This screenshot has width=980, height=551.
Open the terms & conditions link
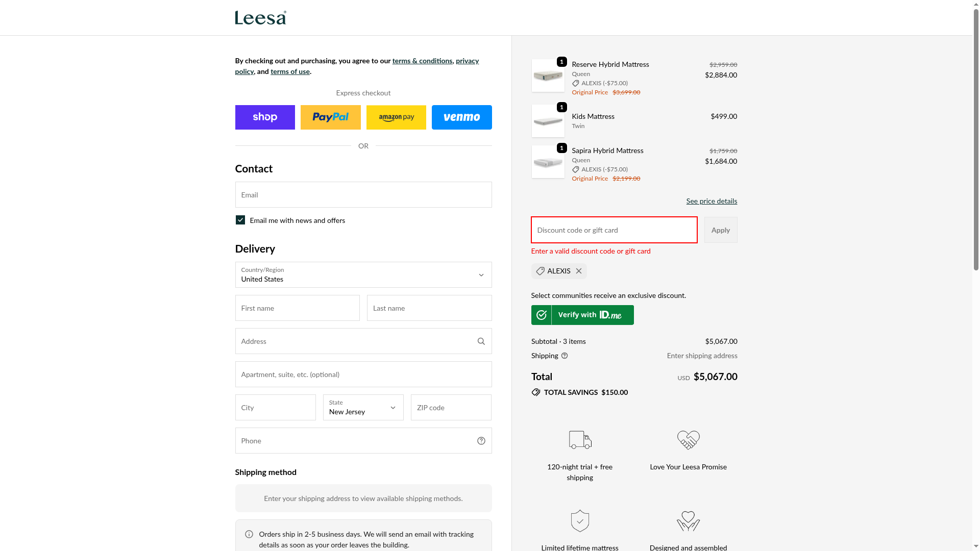tap(422, 61)
